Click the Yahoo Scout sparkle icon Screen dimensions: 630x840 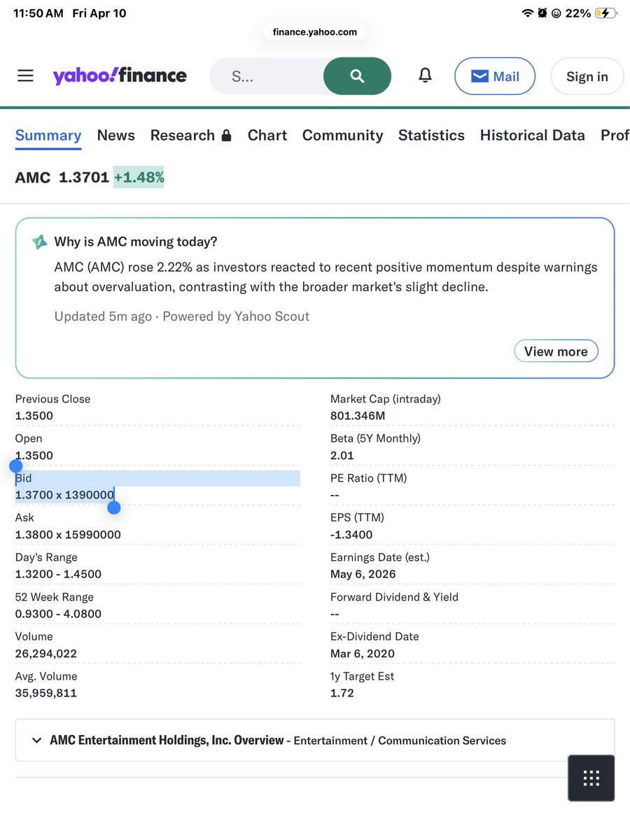click(x=39, y=242)
